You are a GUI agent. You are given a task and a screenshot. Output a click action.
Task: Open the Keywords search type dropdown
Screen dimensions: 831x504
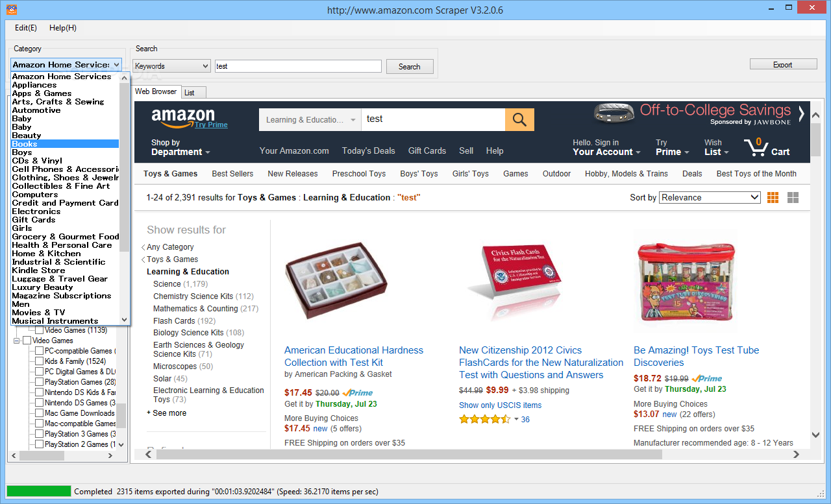click(172, 66)
